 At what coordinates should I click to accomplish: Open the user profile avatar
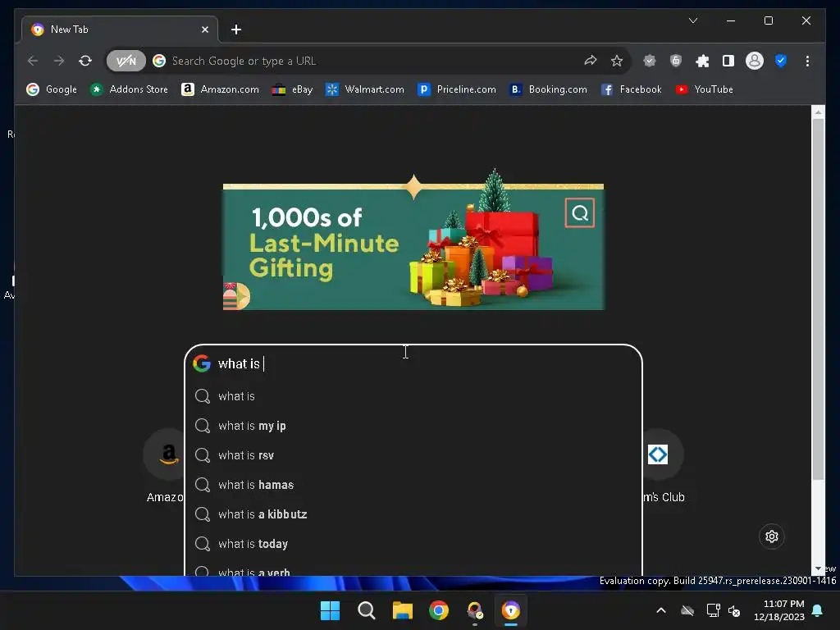pos(755,61)
